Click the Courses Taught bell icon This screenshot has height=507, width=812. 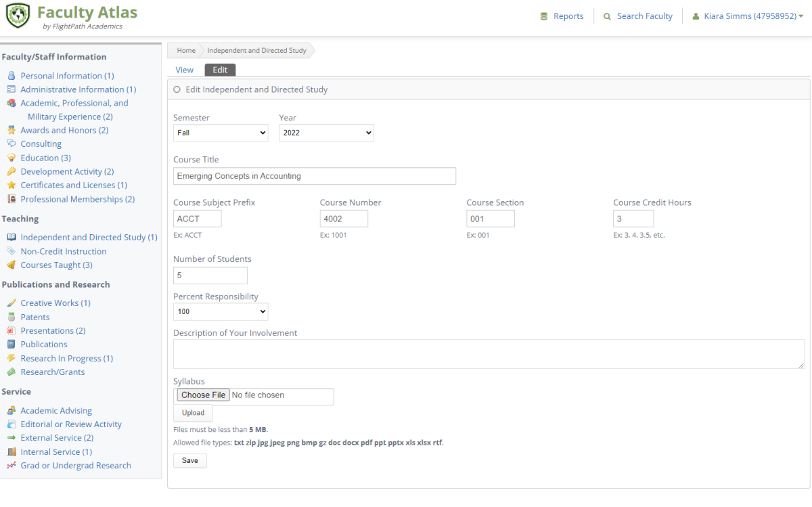pos(11,265)
